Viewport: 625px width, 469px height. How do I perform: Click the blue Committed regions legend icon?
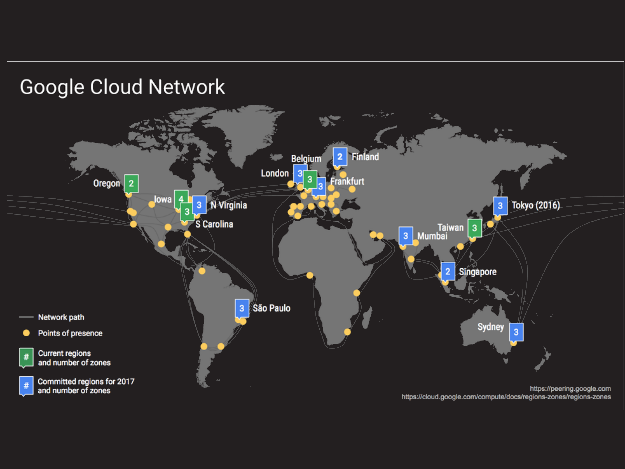[26, 386]
